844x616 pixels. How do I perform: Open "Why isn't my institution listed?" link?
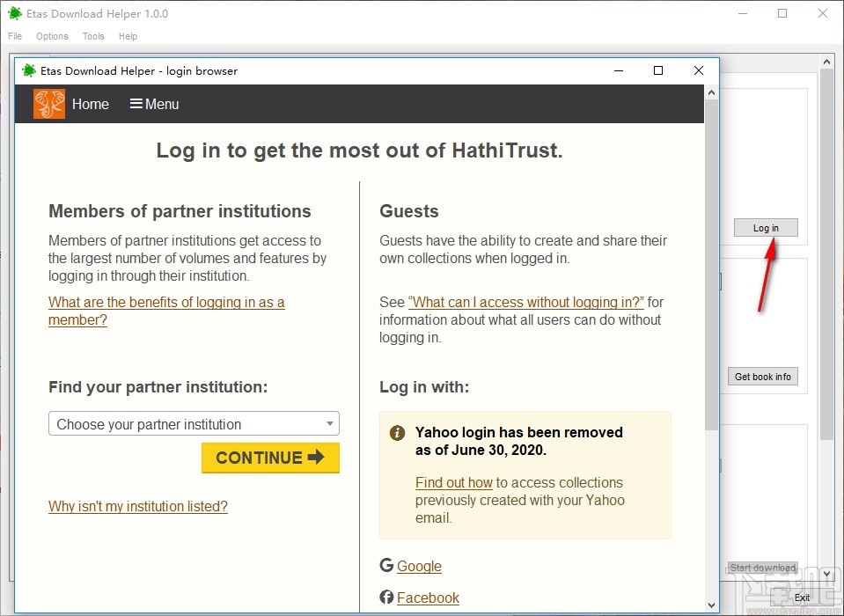(x=138, y=506)
